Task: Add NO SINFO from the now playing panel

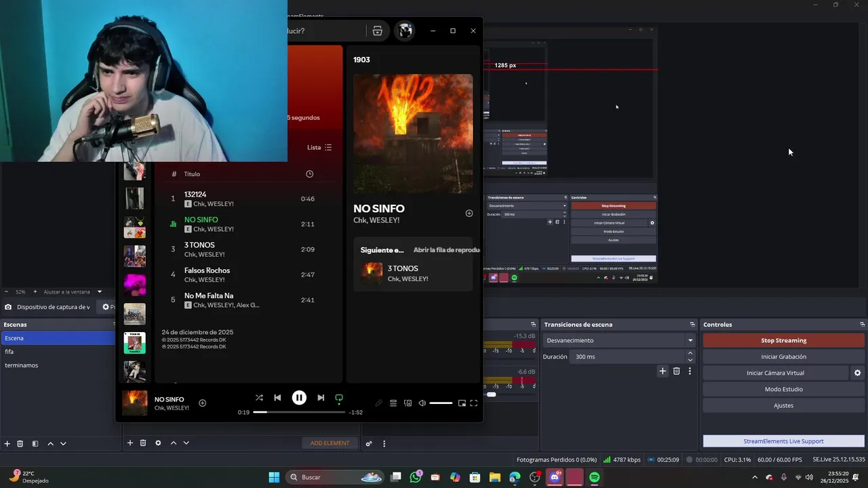Action: (469, 213)
